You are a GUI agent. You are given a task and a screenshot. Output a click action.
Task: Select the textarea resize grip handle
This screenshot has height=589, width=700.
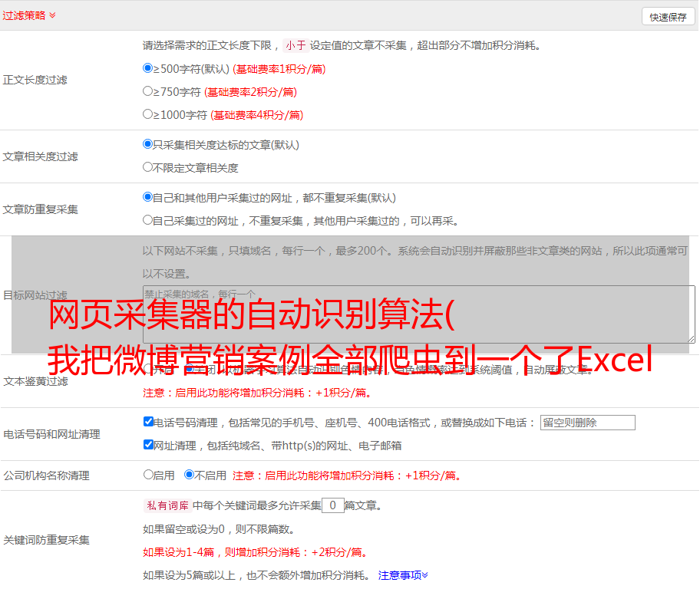691,339
